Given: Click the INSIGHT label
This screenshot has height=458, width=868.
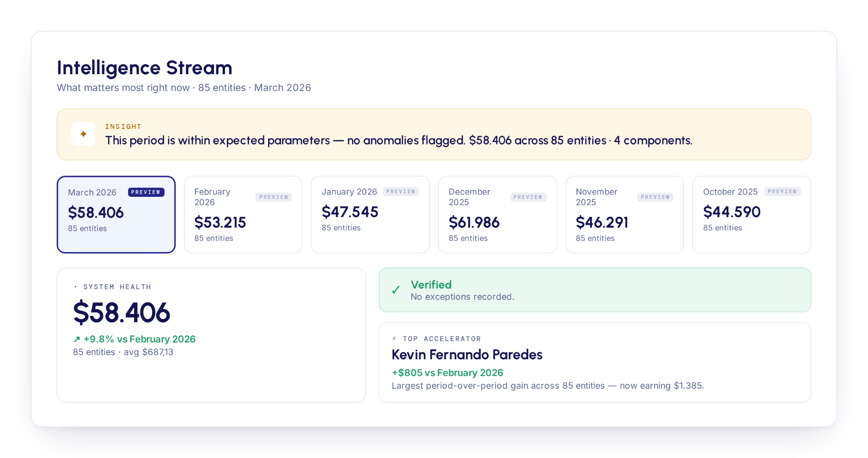Looking at the screenshot, I should click(123, 127).
